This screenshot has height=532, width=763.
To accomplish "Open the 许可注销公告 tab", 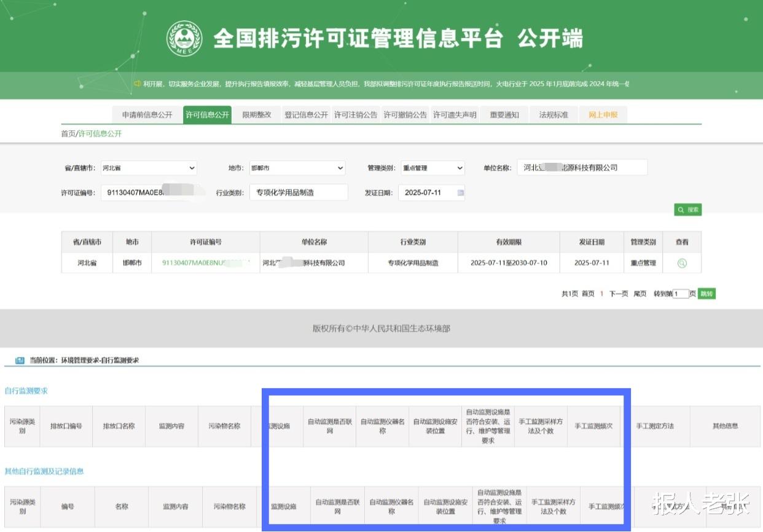I will coord(356,115).
